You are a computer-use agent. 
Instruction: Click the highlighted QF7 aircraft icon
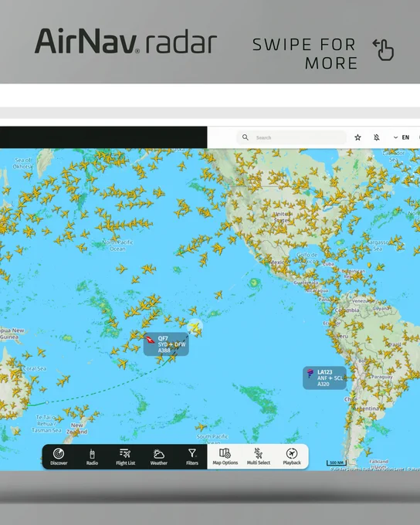click(195, 326)
